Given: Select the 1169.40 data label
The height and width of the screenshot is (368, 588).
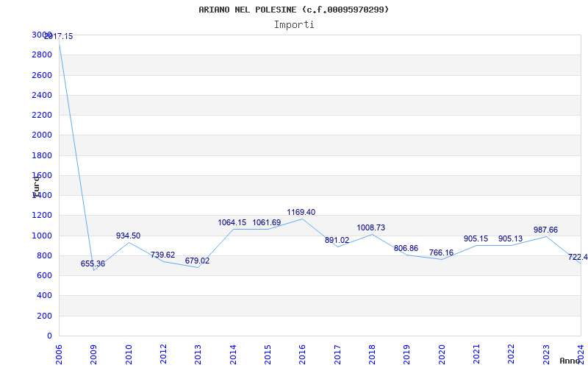Looking at the screenshot, I should click(x=301, y=212).
